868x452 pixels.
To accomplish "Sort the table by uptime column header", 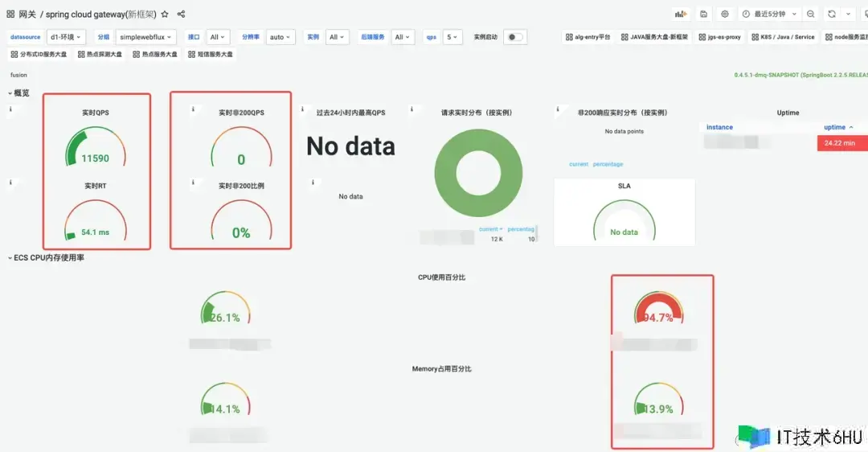I will click(835, 127).
